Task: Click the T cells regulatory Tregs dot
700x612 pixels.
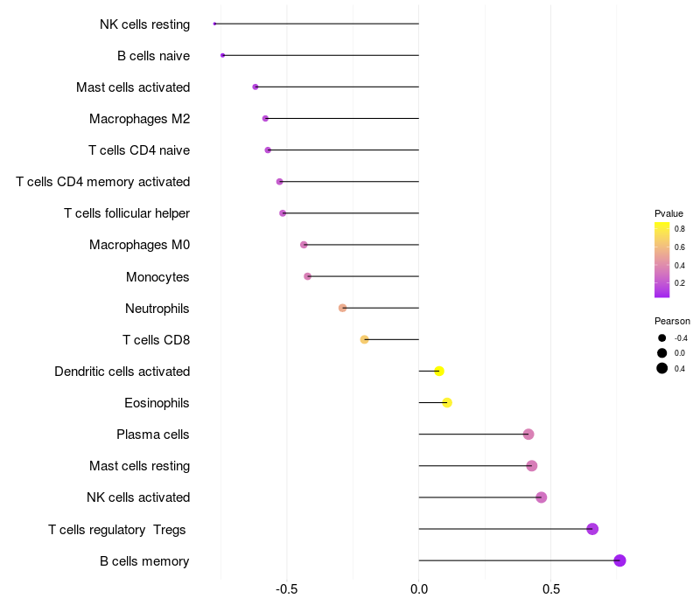Action: 592,529
